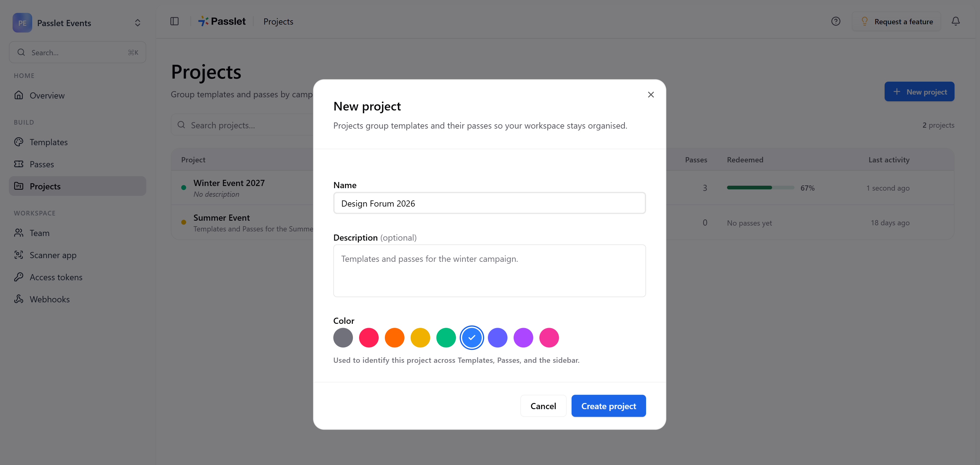Open the Team page
This screenshot has height=465, width=980.
pos(78,233)
